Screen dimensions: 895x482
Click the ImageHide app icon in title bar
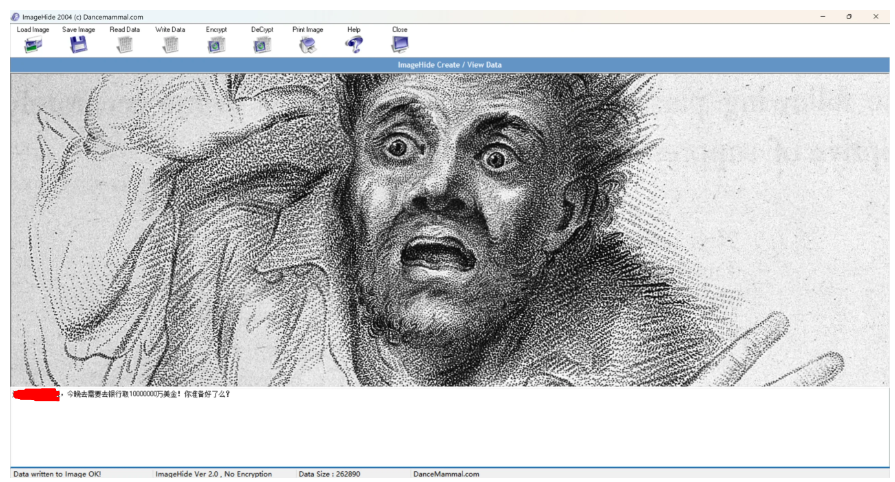coord(15,17)
